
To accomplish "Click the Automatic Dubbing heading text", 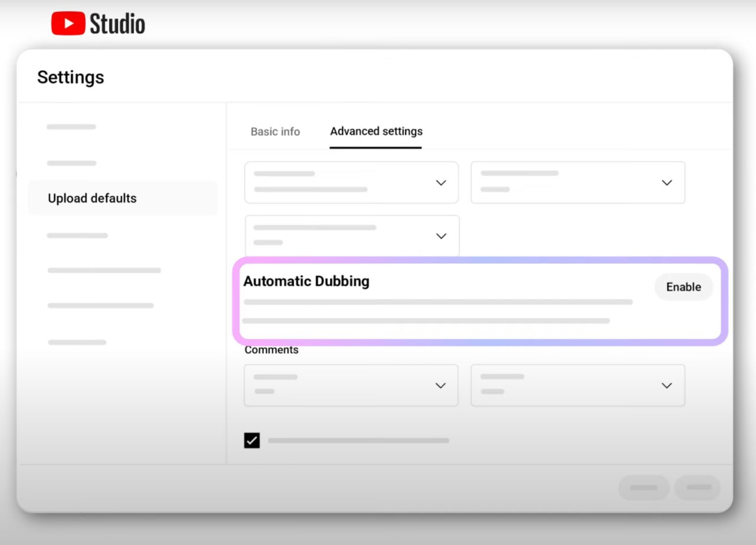I will (306, 282).
